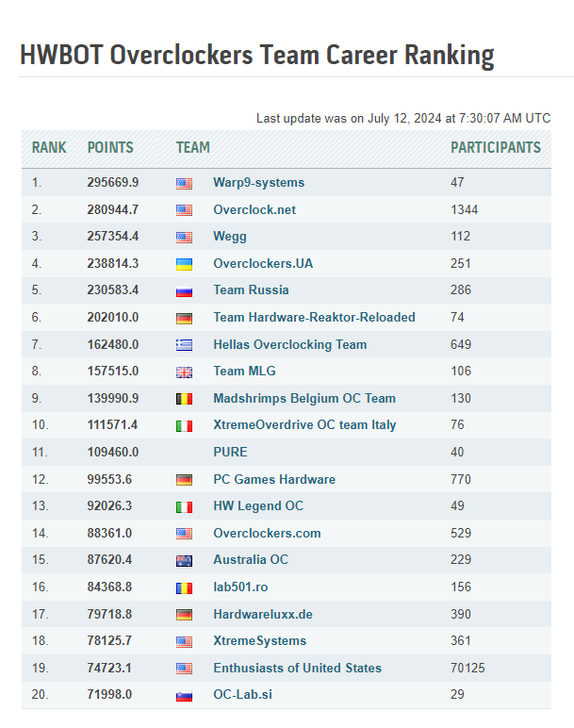
Task: Open the Hellas Overclocking Team link
Action: click(x=290, y=344)
